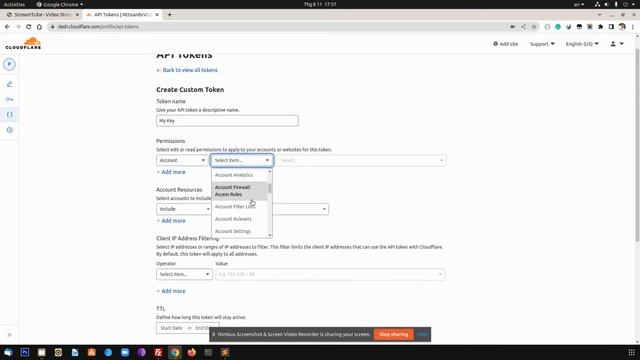
Task: Select Account Firewall Access Rules option
Action: coord(239,191)
